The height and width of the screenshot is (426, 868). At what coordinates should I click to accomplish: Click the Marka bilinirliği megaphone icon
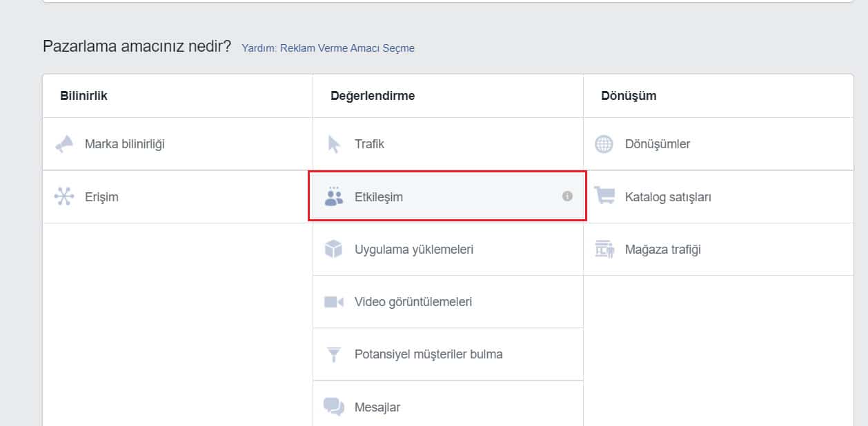tap(64, 144)
